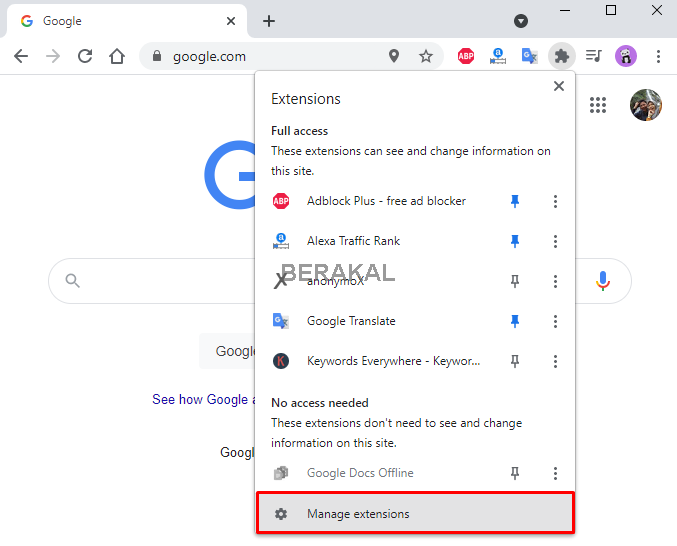Open the Google apps grid

(598, 105)
